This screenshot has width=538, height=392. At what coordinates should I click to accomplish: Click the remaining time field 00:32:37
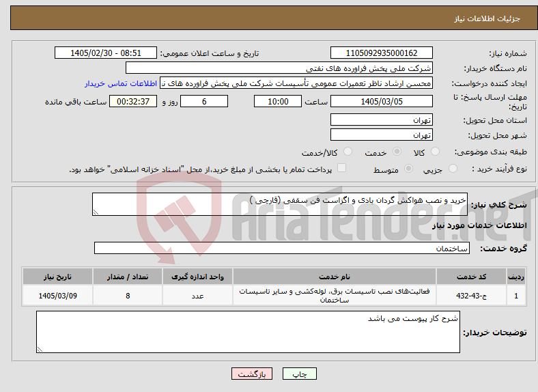coord(133,101)
